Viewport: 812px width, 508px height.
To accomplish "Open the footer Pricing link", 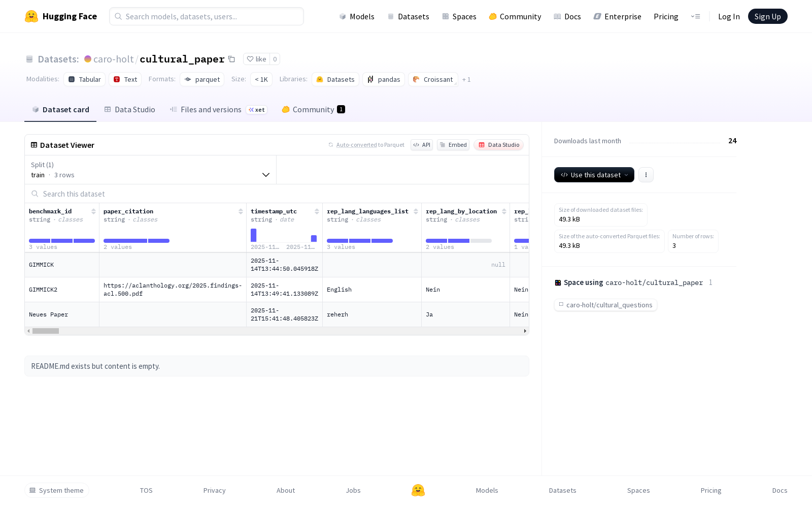I will point(711,490).
